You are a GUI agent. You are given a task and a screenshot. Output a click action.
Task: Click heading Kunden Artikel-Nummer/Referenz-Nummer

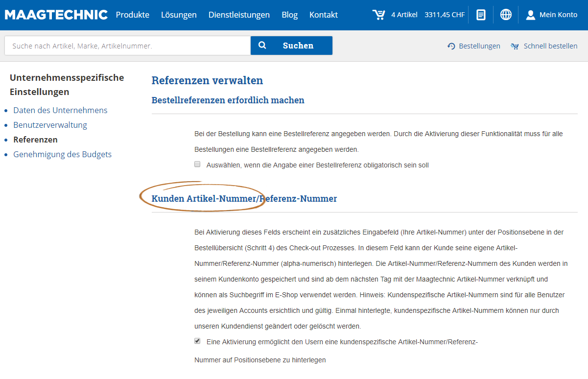[x=244, y=199]
